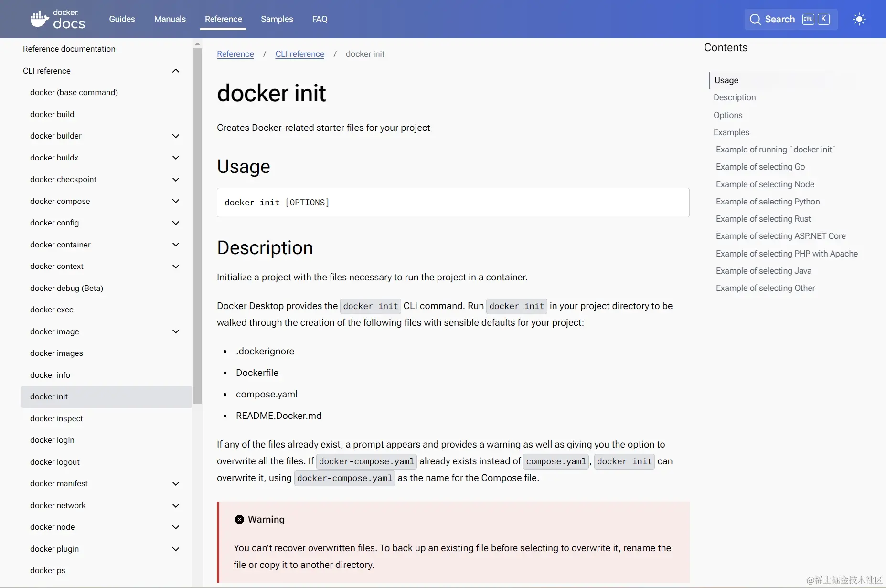Open docker debug (Beta) page

[x=66, y=288]
